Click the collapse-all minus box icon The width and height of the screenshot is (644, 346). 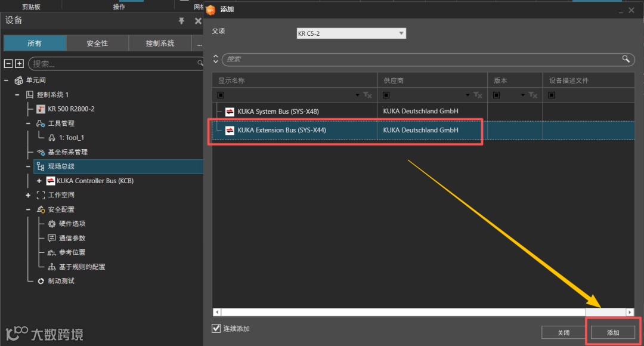click(8, 63)
